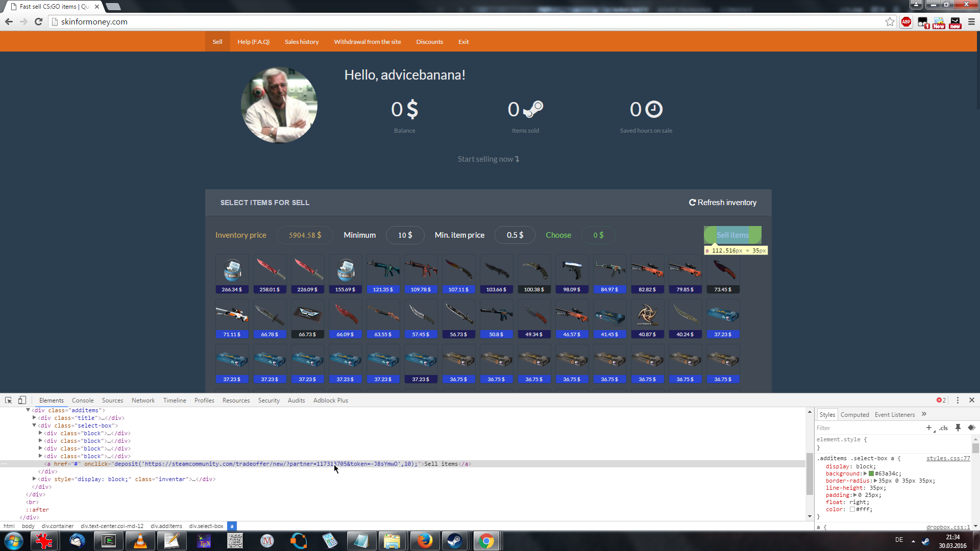Open the Adblock Plus extension icon
980x551 pixels.
[x=906, y=21]
